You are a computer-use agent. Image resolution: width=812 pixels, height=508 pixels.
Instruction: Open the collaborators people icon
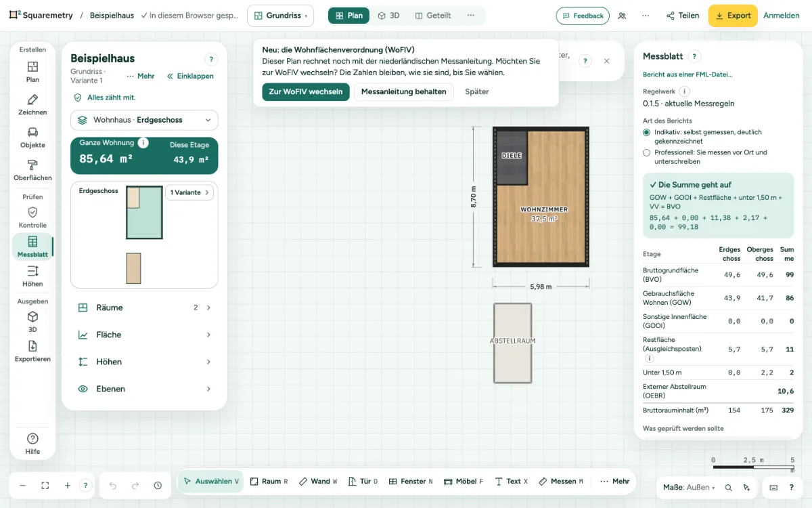(622, 16)
